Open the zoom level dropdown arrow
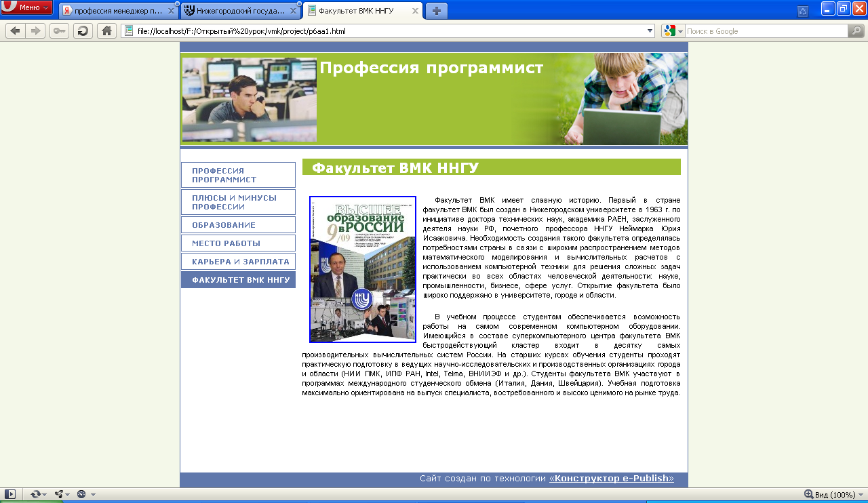This screenshot has width=868, height=503. (861, 495)
